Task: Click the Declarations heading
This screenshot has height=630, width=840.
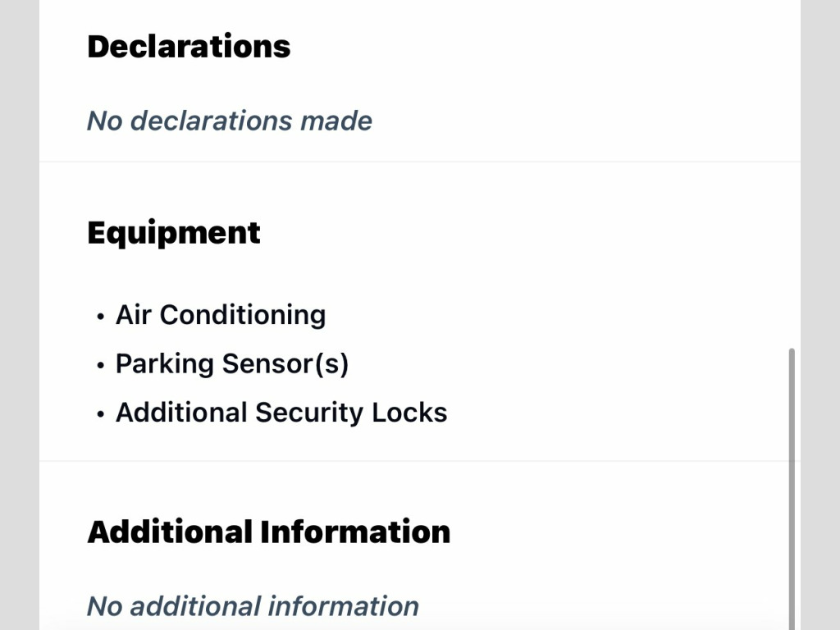Action: pos(189,47)
